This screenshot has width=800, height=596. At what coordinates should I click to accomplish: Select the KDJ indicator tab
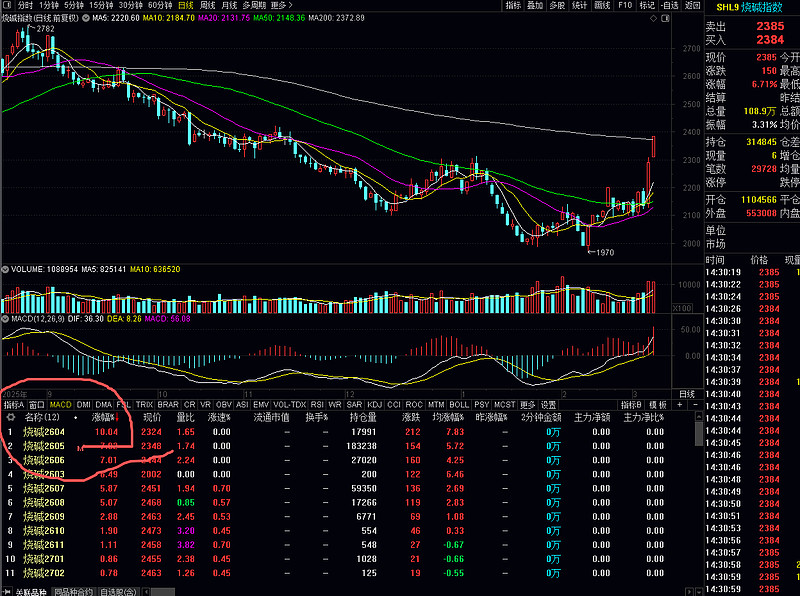[374, 404]
